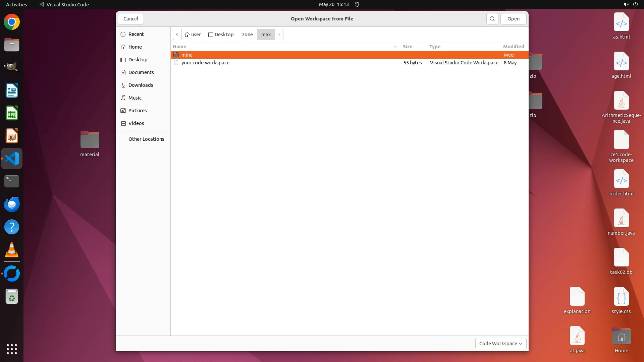
Task: Sort files by Name column header
Action: [180, 47]
